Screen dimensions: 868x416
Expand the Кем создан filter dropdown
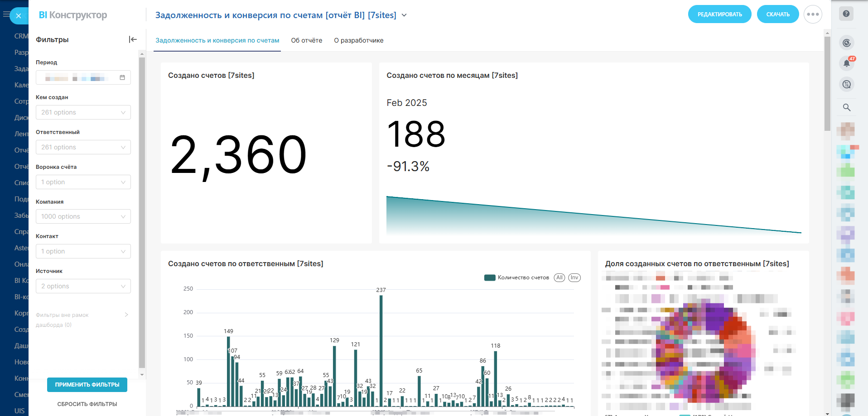[x=83, y=112]
